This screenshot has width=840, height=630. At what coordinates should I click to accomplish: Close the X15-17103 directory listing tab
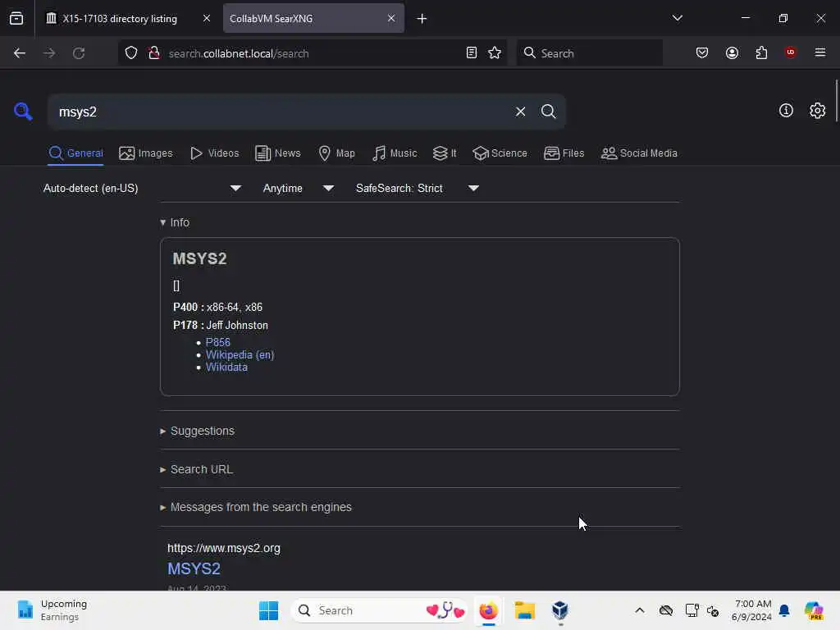tap(207, 18)
